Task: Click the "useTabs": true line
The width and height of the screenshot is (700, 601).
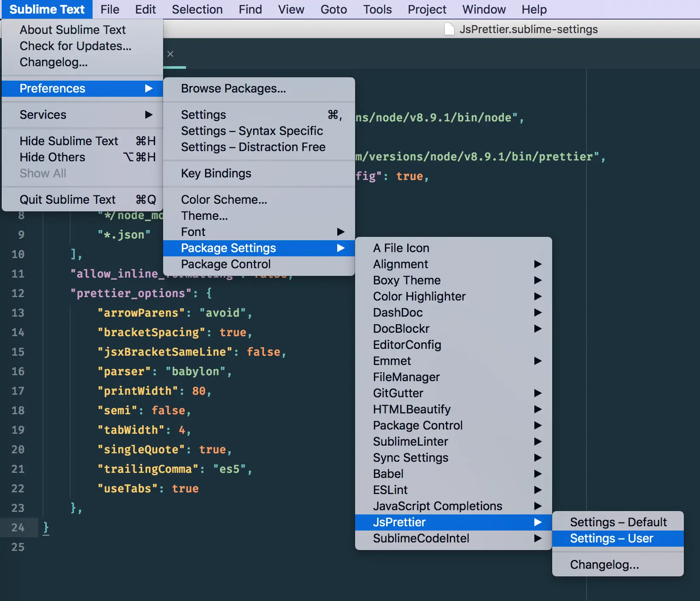Action: 148,489
